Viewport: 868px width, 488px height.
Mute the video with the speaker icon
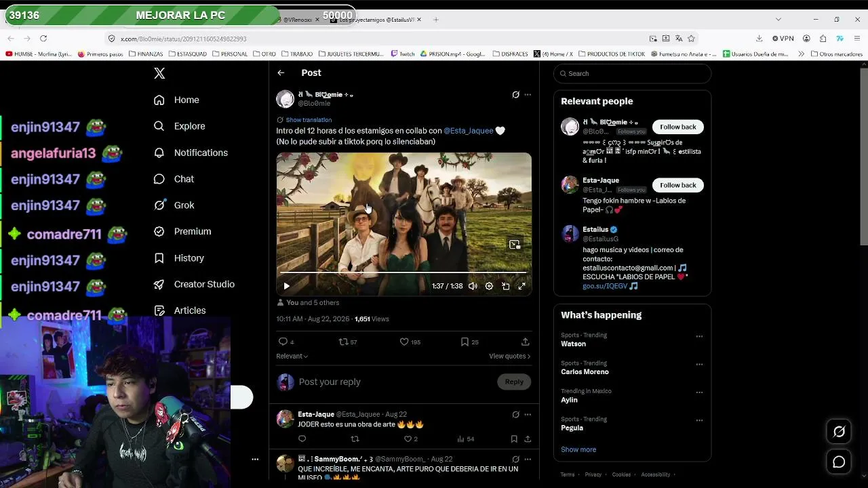click(x=473, y=286)
